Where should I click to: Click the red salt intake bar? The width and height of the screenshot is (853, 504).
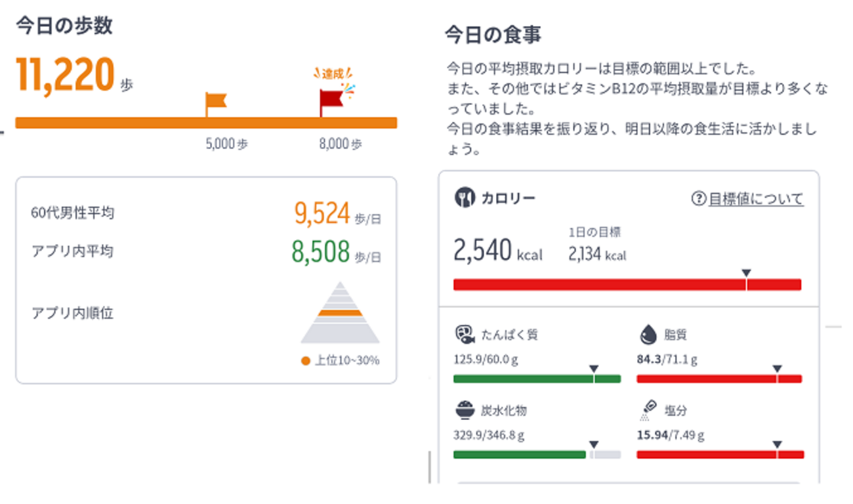pyautogui.click(x=720, y=454)
